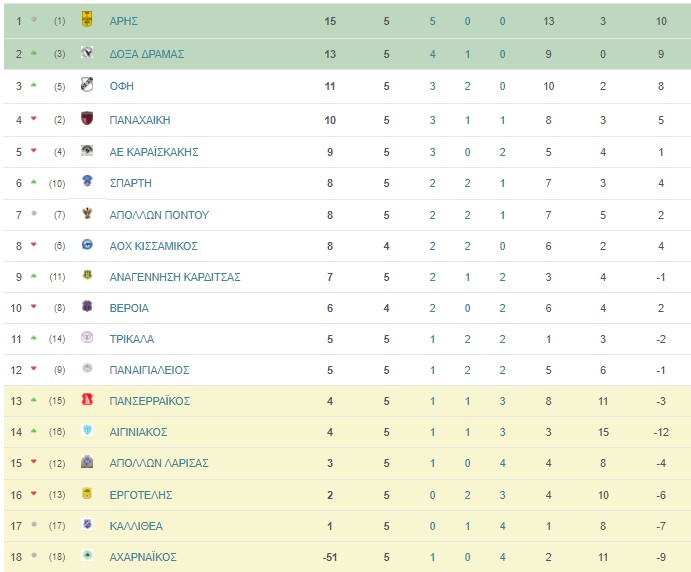Click the ΑΙΓΙΝΙΑΚΟΣ light blue shield crest
Screen dimensions: 691x572
click(x=87, y=430)
